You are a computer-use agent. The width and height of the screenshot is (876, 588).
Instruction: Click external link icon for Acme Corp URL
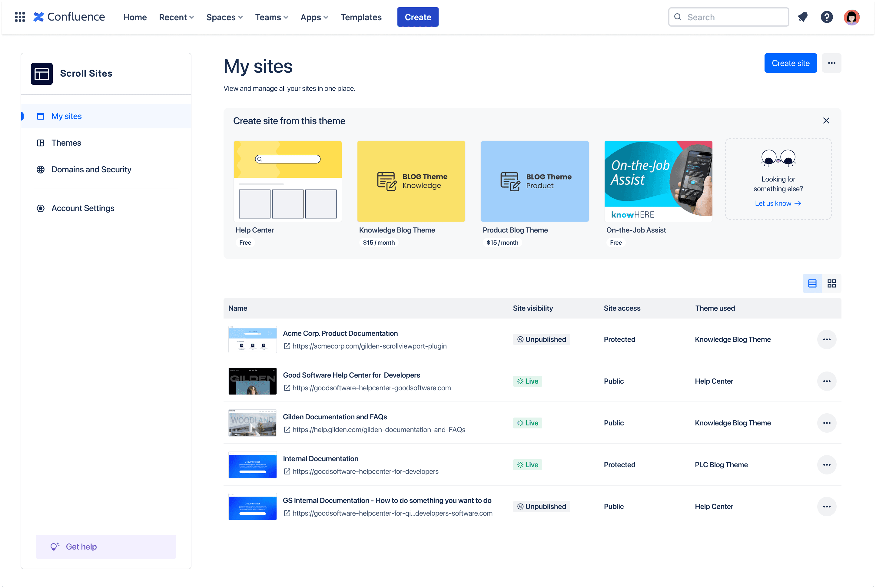click(x=287, y=346)
